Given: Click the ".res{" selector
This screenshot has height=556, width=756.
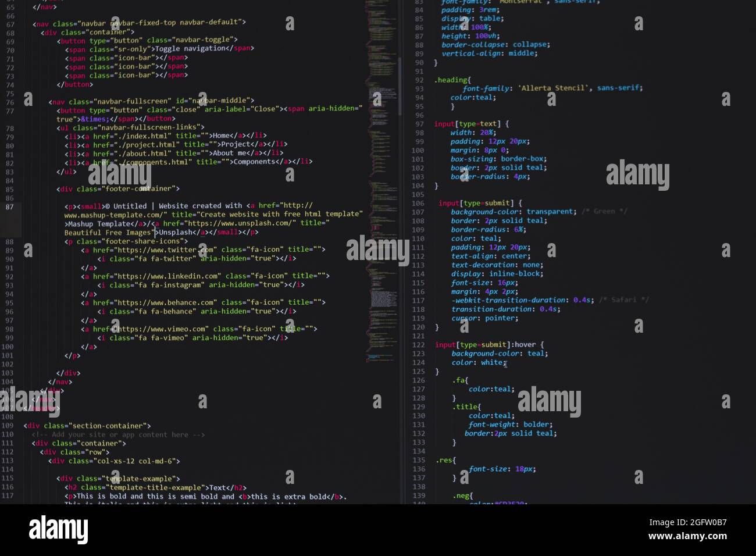Looking at the screenshot, I should click(x=445, y=460).
